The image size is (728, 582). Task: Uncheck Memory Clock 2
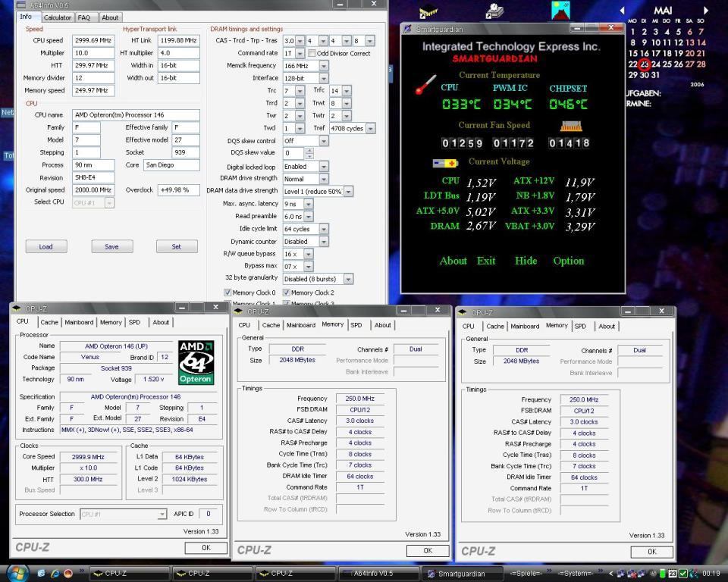click(x=287, y=293)
